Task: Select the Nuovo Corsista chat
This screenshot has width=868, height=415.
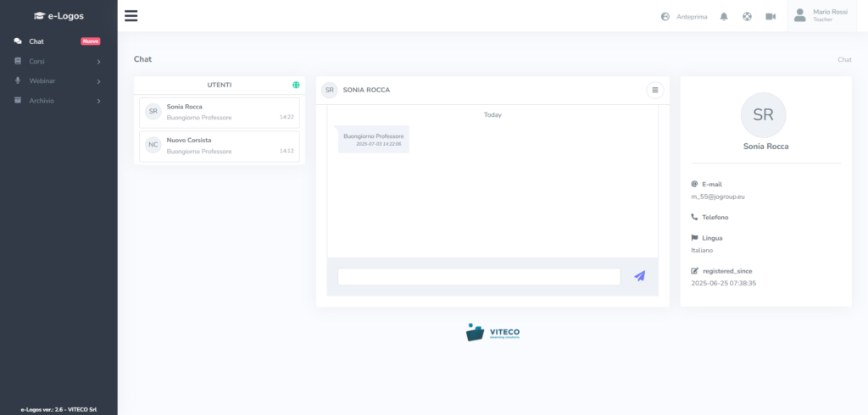Action: pos(220,145)
